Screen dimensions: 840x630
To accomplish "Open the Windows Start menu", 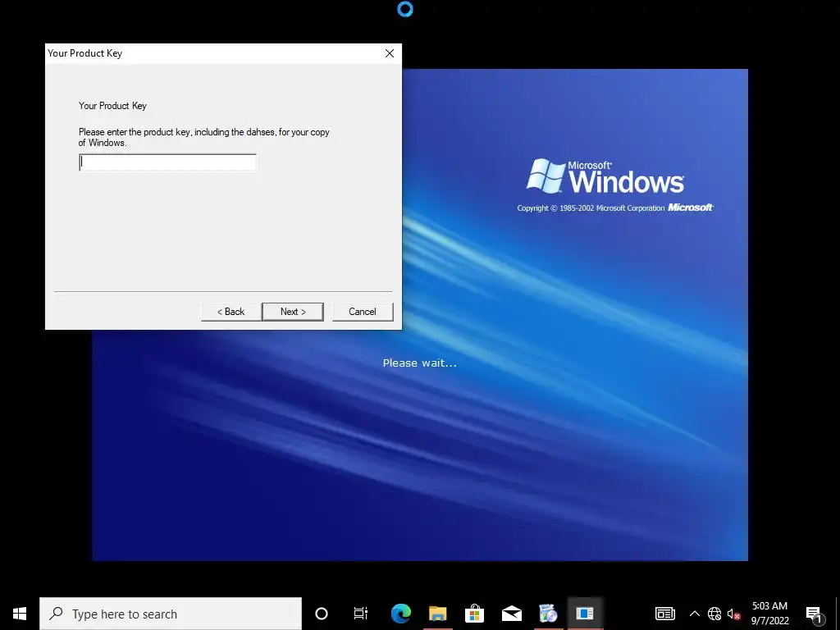I will pos(20,614).
